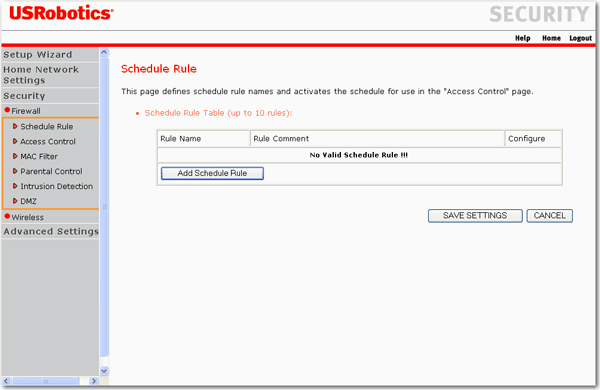600x390 pixels.
Task: Open the Help link
Action: [x=522, y=38]
